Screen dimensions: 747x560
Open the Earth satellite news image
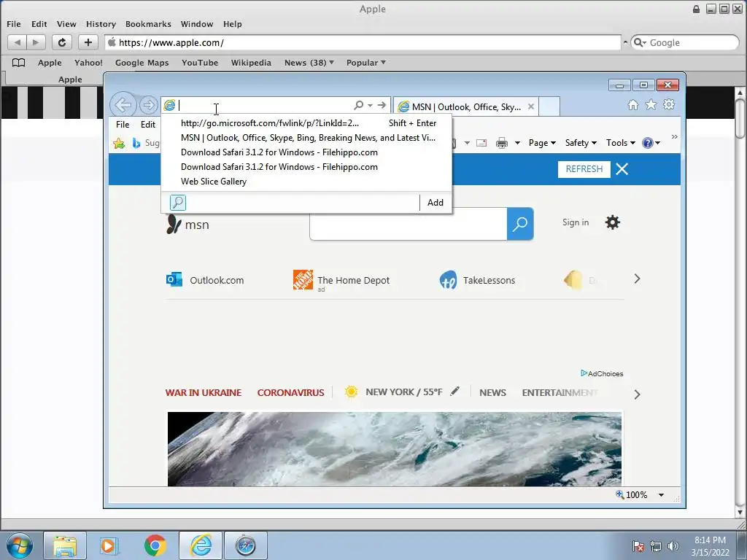(x=395, y=449)
